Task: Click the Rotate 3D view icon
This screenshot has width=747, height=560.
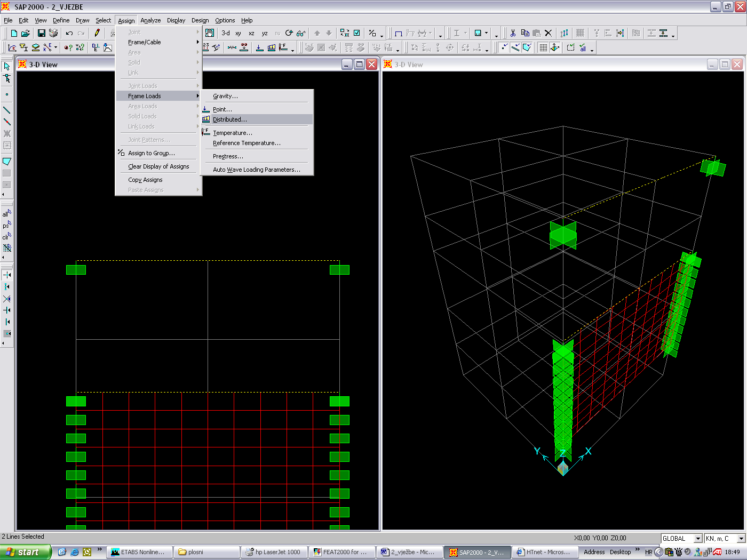Action: (x=289, y=33)
